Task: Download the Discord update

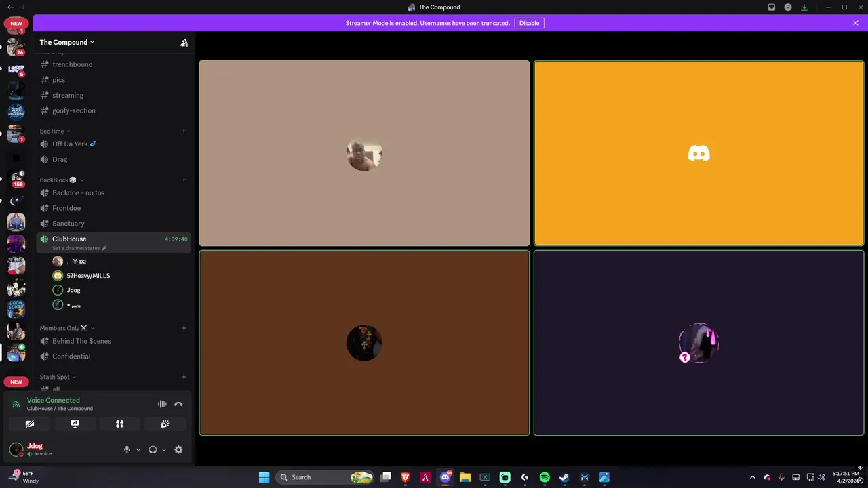Action: [x=804, y=7]
